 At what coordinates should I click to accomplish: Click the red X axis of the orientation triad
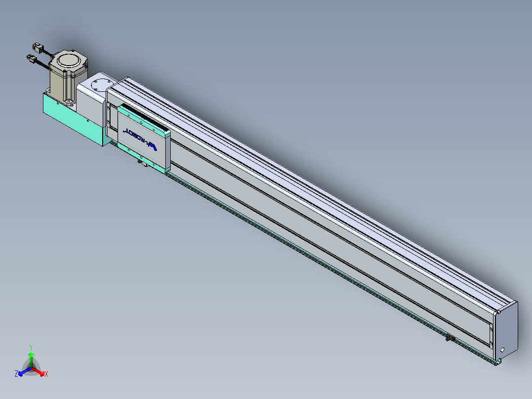[38, 372]
